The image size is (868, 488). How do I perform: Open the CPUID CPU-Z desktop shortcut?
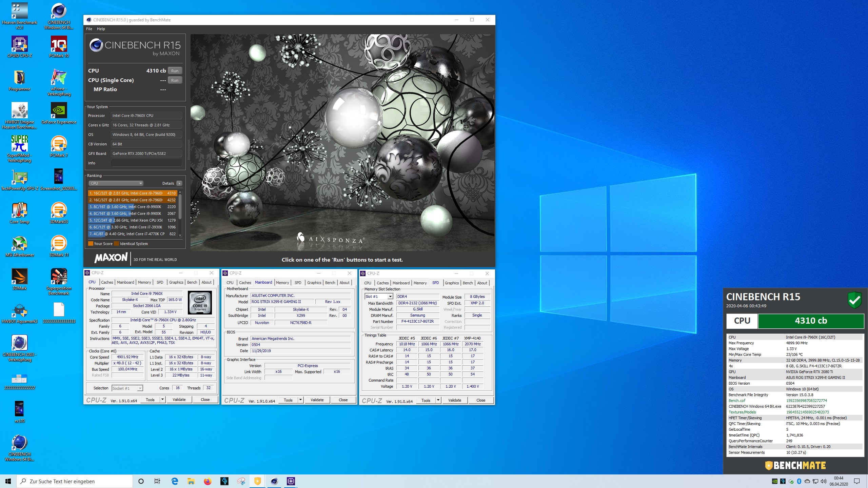point(19,47)
